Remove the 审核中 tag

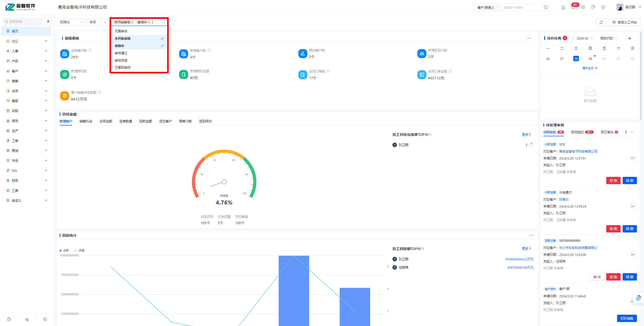click(149, 22)
